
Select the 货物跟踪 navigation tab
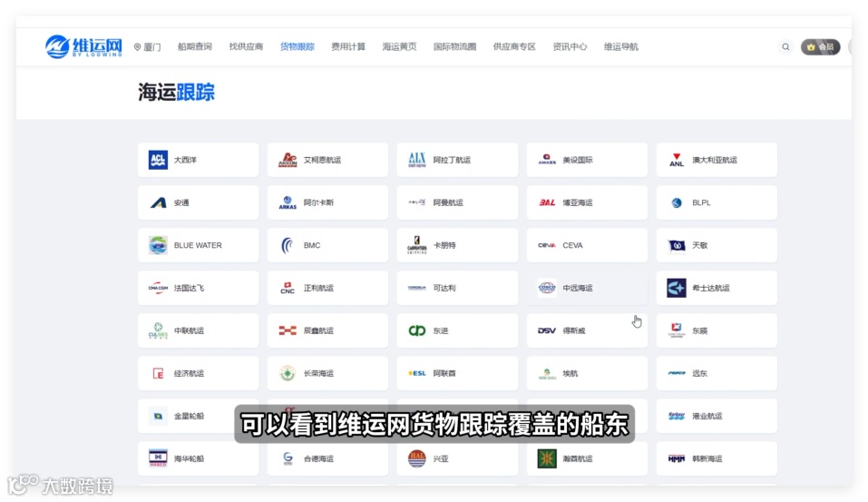click(297, 46)
